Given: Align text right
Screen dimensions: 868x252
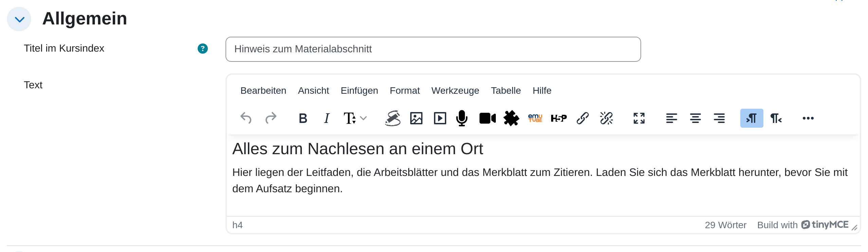Looking at the screenshot, I should (x=719, y=118).
